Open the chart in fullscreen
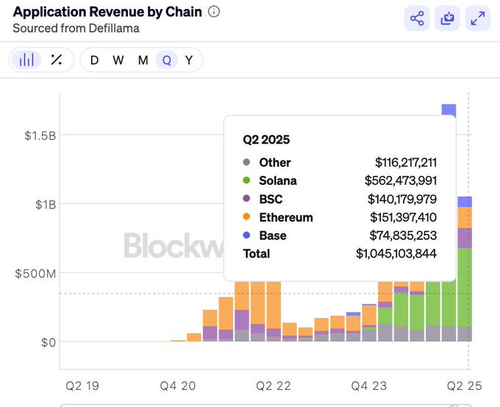500x407 pixels. pos(478,18)
